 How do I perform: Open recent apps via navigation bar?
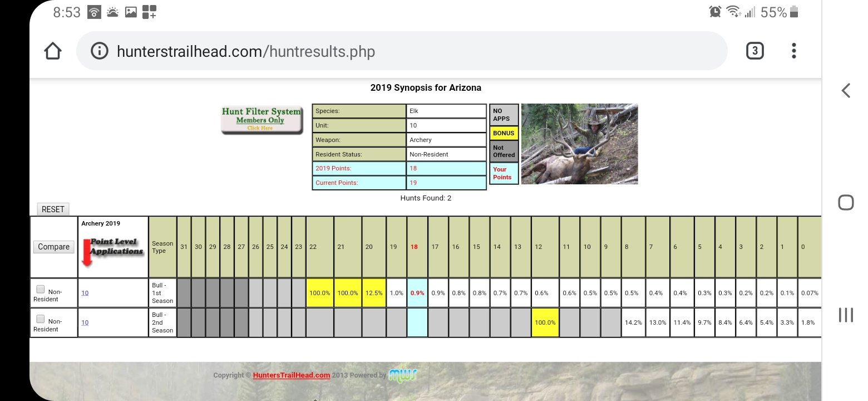tap(846, 315)
